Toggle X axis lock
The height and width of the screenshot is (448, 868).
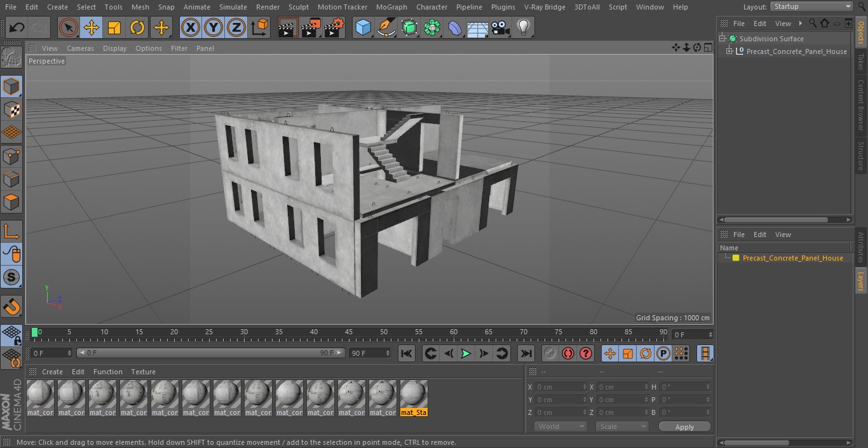point(191,28)
